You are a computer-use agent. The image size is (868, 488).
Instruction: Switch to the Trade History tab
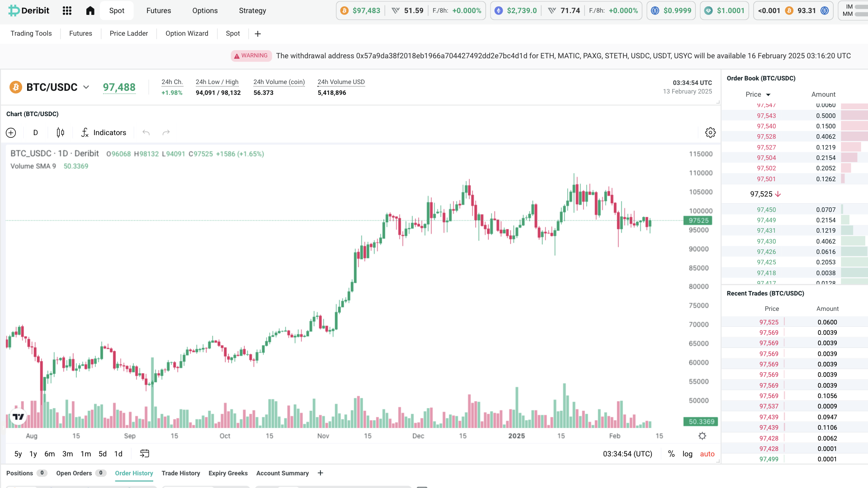[180, 473]
